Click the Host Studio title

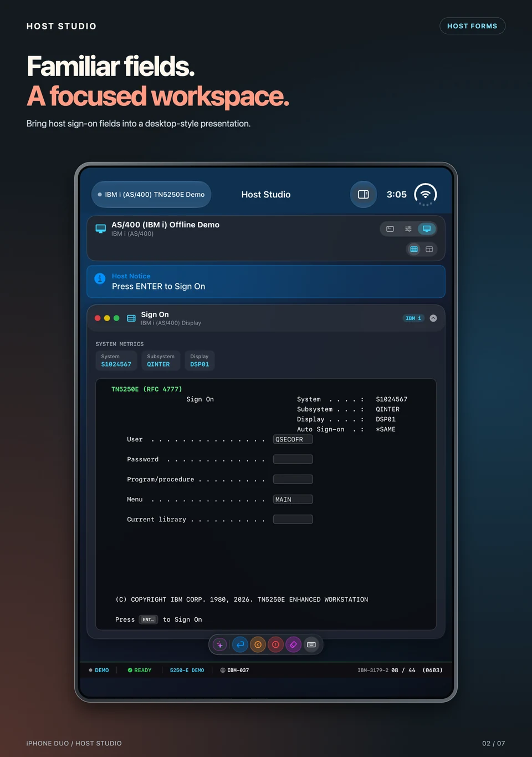pos(266,195)
